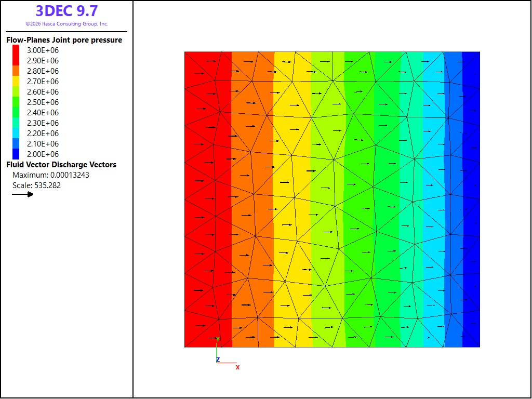Open the Itasca Consulting Group copyright text
This screenshot has width=532, height=399.
coord(67,24)
